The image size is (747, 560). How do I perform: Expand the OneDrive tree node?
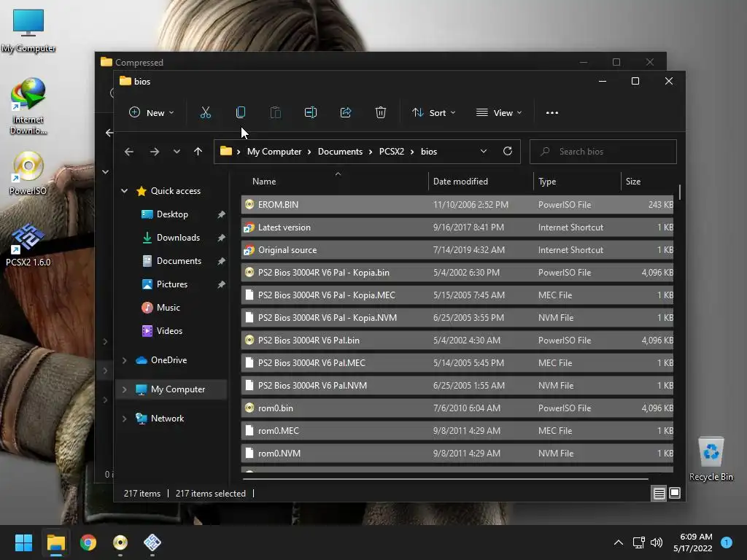[x=124, y=360]
